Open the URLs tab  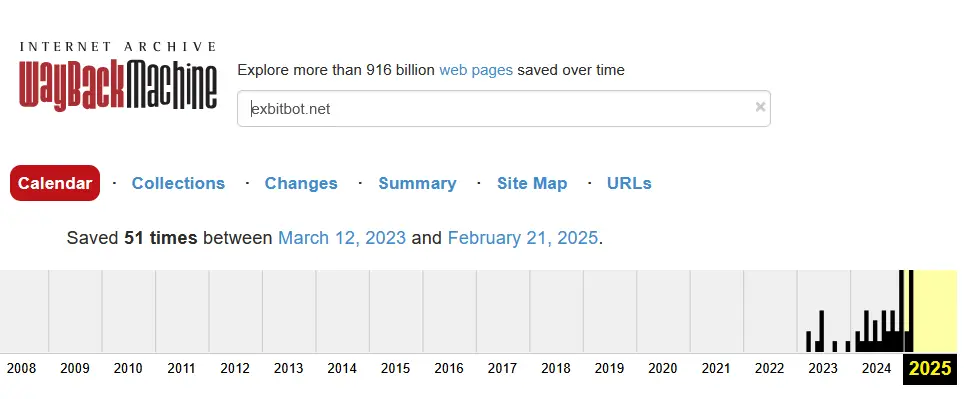(x=629, y=183)
